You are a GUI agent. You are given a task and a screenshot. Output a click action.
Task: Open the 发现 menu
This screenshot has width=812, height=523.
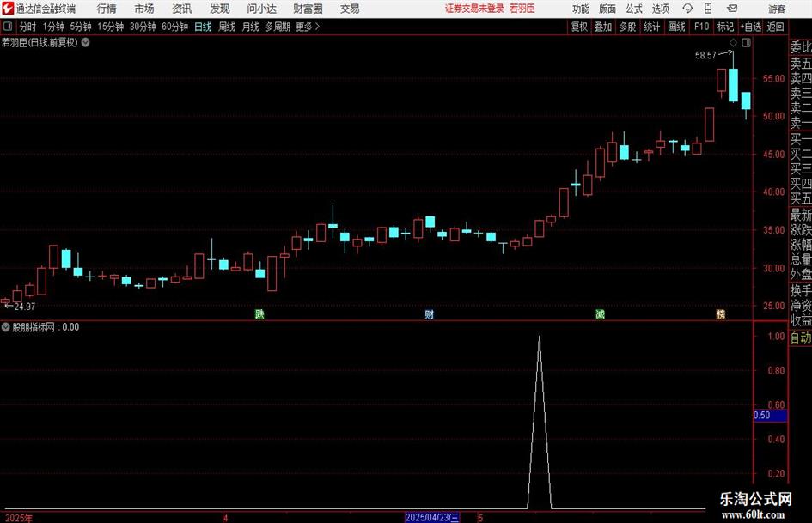pos(220,9)
